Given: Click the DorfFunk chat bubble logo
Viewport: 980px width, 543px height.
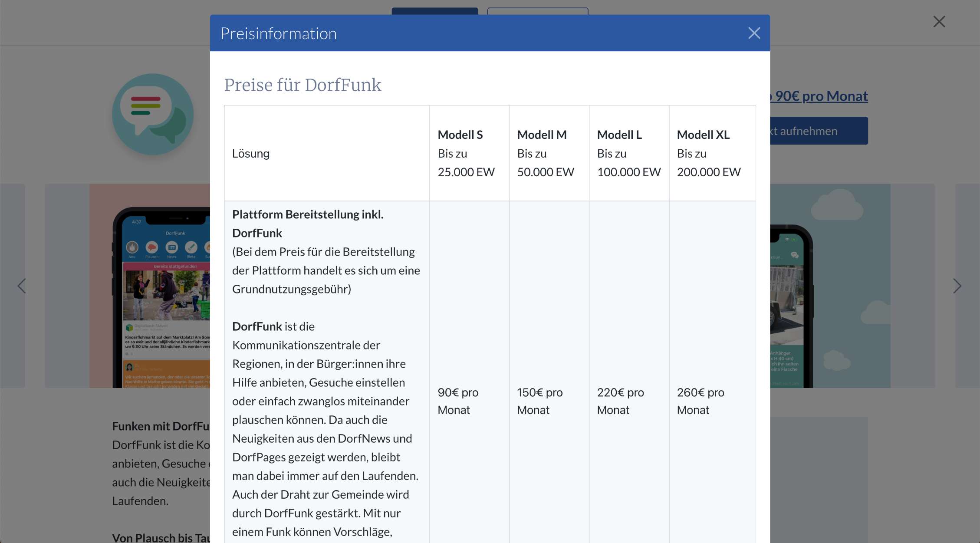Looking at the screenshot, I should pyautogui.click(x=153, y=114).
